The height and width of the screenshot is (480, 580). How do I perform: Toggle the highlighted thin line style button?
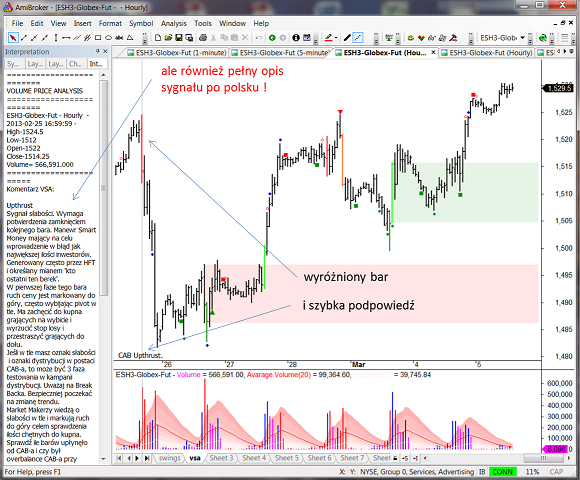point(358,38)
